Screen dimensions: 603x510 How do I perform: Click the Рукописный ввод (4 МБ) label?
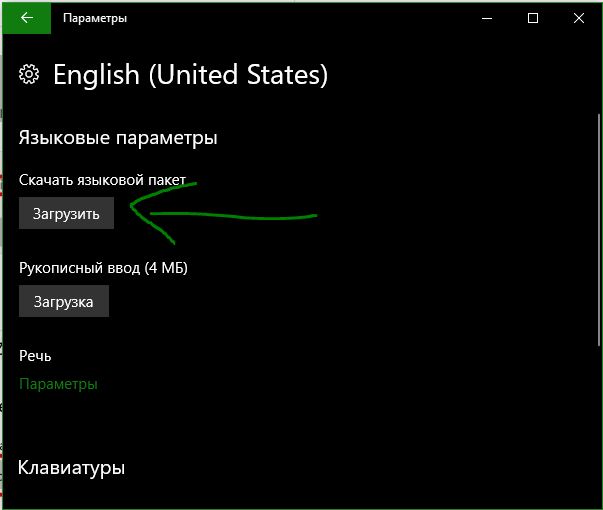(x=103, y=268)
